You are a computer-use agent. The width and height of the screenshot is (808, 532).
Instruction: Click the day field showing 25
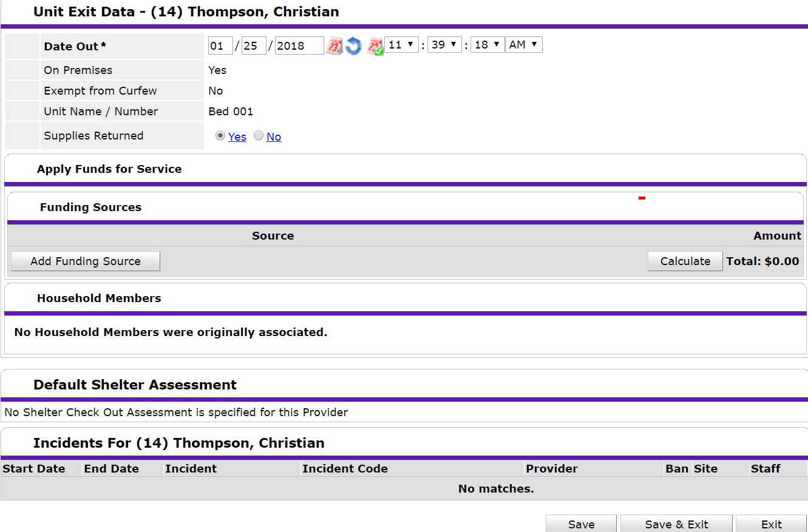click(x=254, y=46)
